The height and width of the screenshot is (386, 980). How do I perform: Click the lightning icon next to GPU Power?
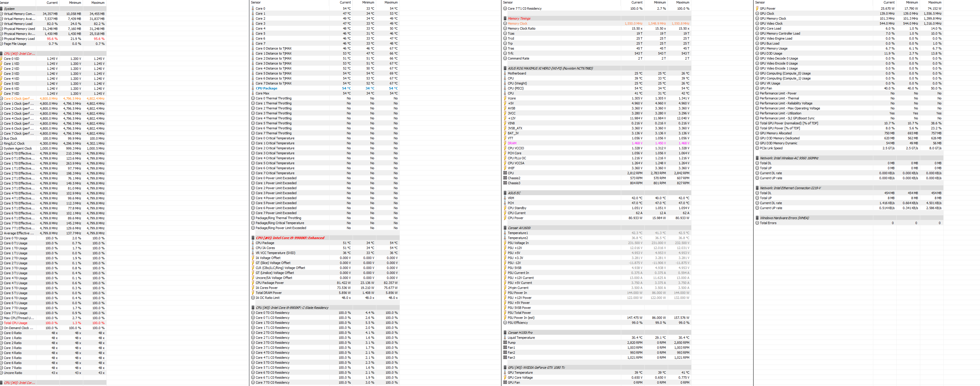click(x=757, y=9)
